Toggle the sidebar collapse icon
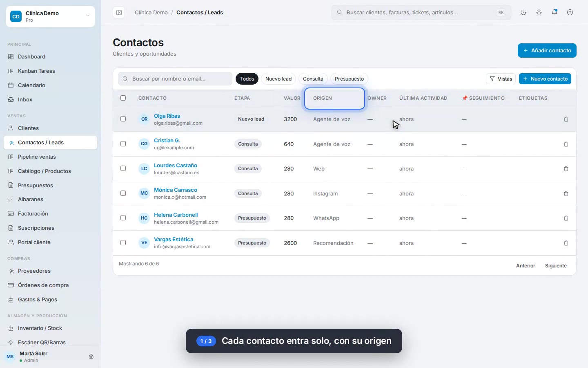Image resolution: width=588 pixels, height=368 pixels. (x=119, y=13)
